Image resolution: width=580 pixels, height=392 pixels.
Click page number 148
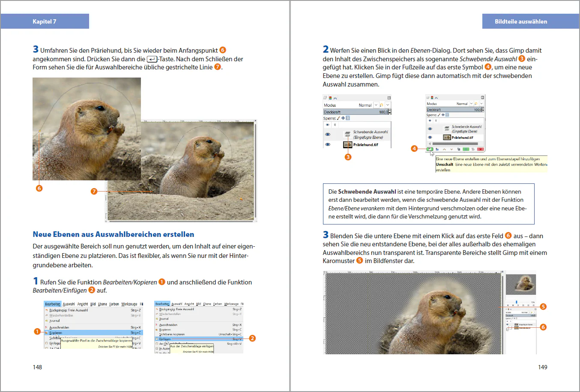click(x=37, y=367)
